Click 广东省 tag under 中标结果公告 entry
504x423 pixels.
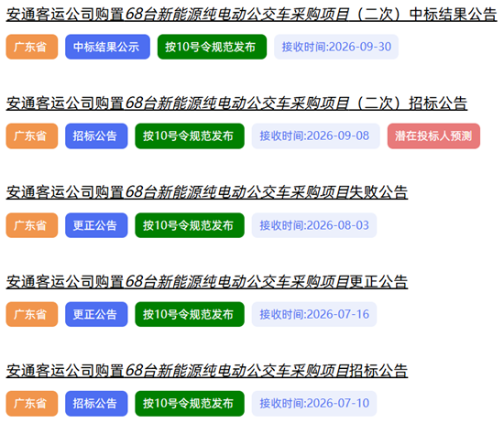(x=32, y=47)
